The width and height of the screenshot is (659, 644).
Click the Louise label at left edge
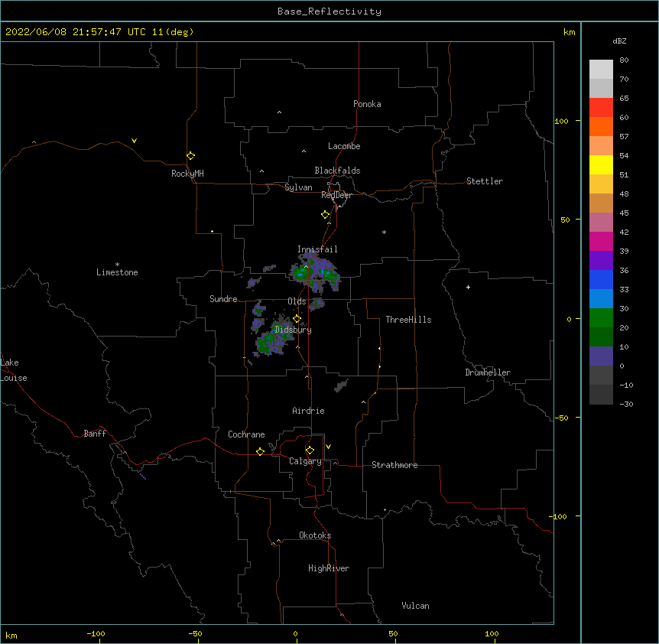pyautogui.click(x=14, y=378)
